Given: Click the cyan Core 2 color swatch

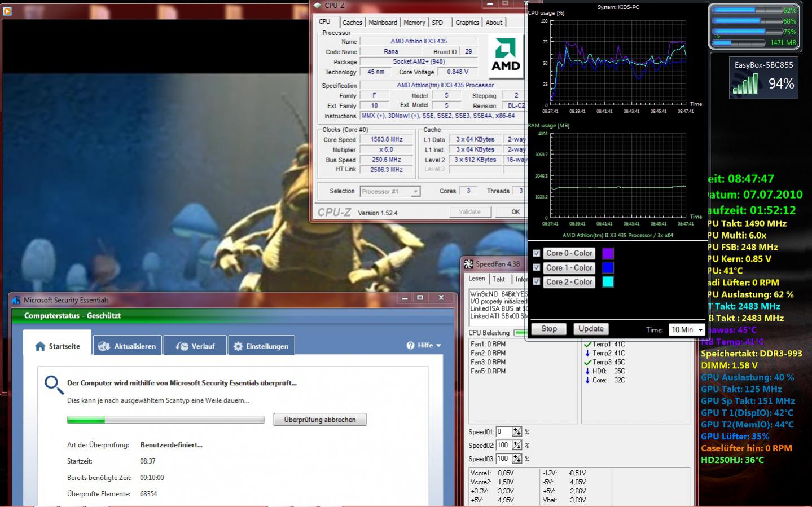Looking at the screenshot, I should pos(608,282).
